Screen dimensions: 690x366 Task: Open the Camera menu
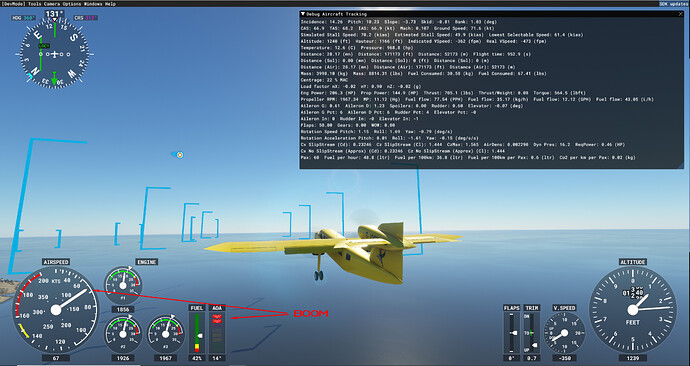(51, 4)
